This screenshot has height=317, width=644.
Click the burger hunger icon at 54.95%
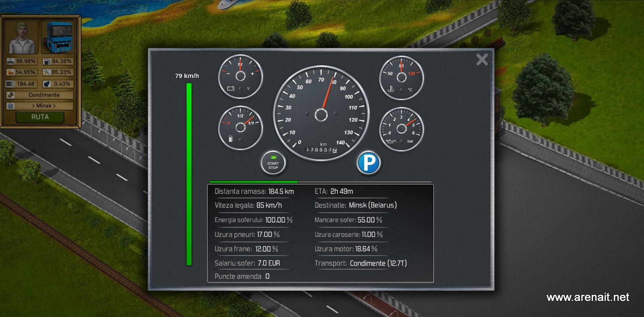[x=10, y=72]
